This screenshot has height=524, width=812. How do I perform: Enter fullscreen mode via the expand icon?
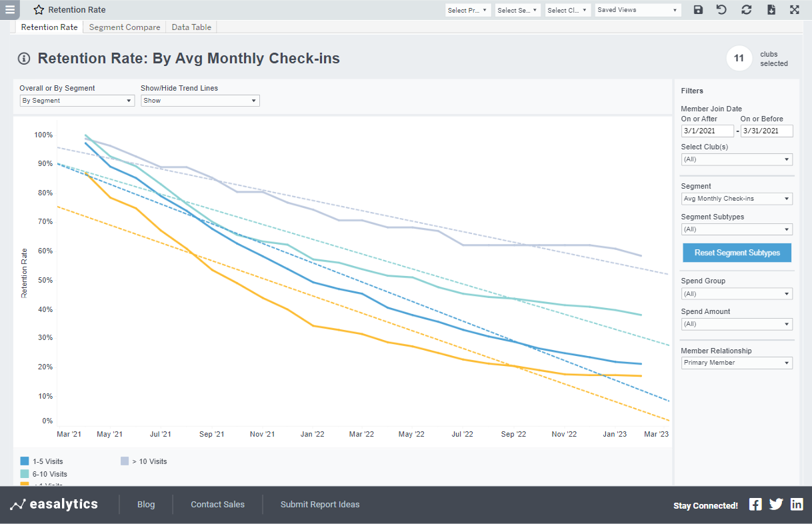coord(795,9)
